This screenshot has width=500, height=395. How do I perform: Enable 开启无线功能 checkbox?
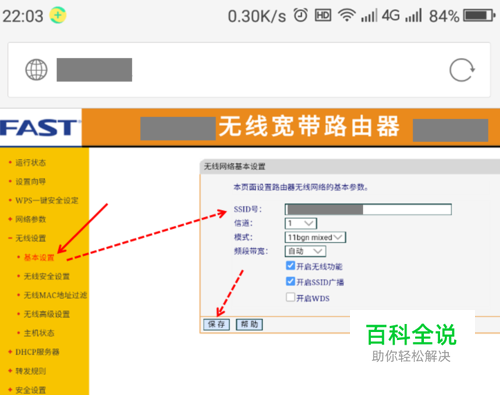click(290, 266)
